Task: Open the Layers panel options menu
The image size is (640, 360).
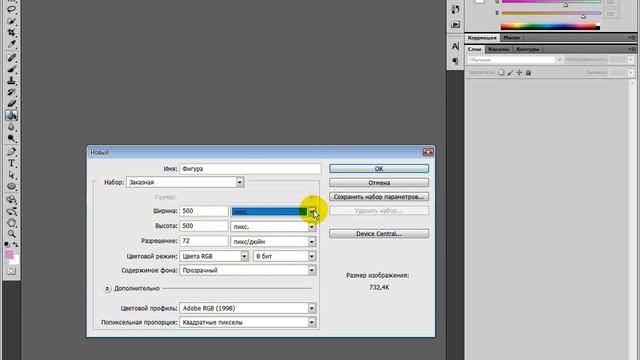Action: 632,49
